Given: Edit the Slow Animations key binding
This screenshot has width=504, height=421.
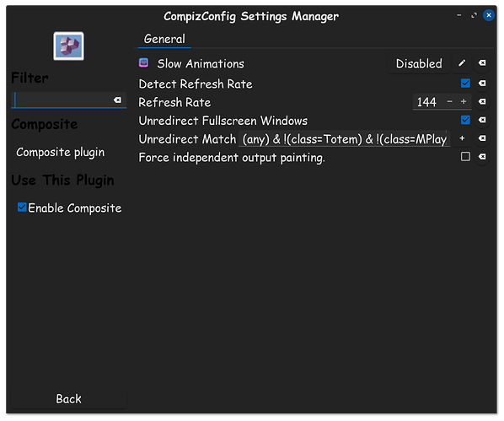Looking at the screenshot, I should (x=462, y=63).
